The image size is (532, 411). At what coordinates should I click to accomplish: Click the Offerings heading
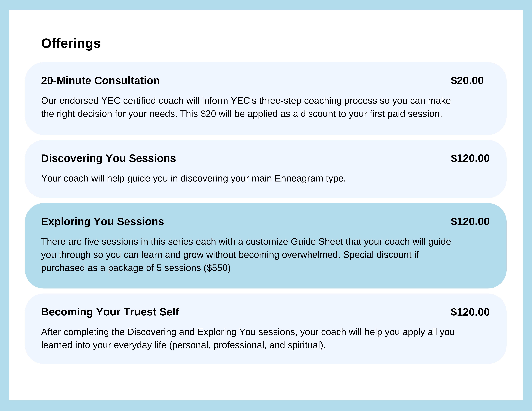click(x=71, y=43)
